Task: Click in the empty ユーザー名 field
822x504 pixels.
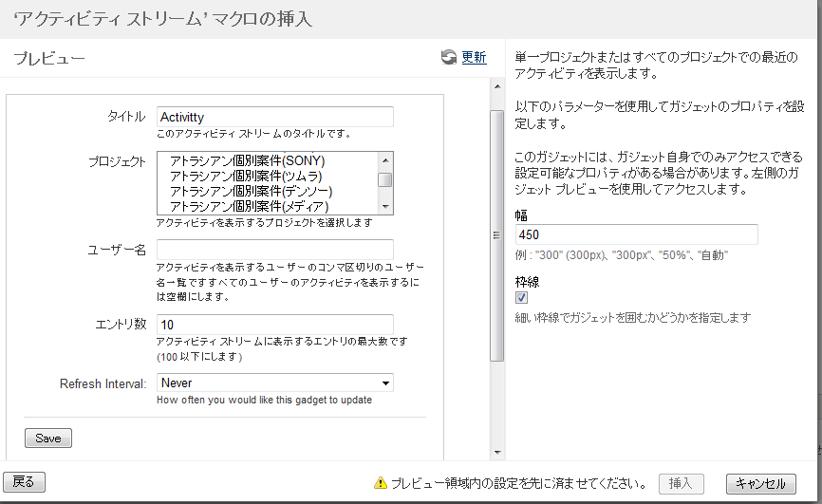Action: (x=274, y=250)
